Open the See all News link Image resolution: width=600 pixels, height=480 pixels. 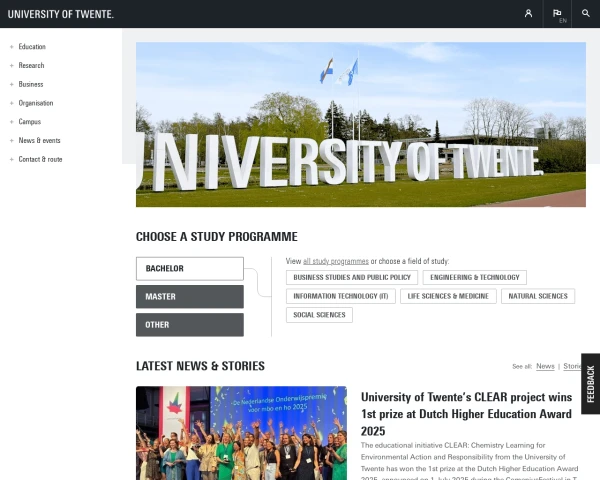545,366
